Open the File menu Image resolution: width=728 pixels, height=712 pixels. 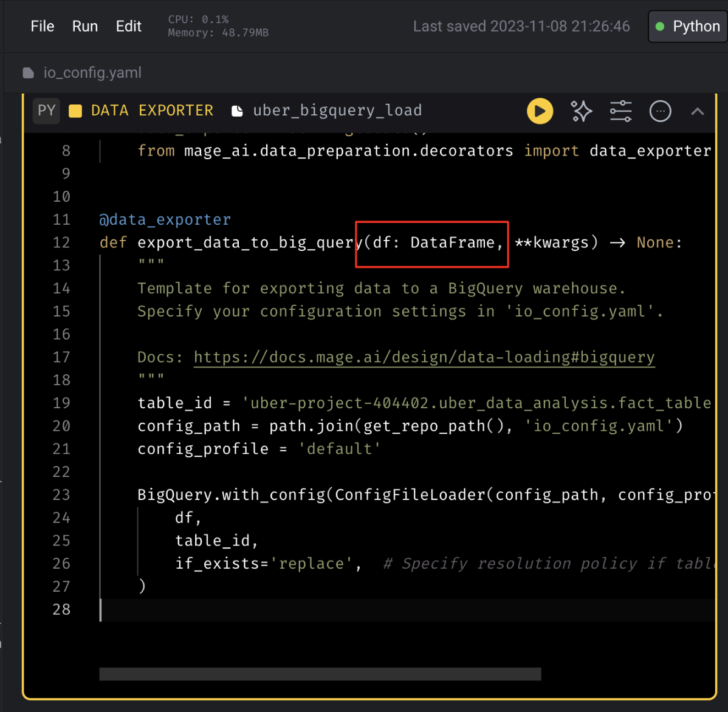(43, 27)
